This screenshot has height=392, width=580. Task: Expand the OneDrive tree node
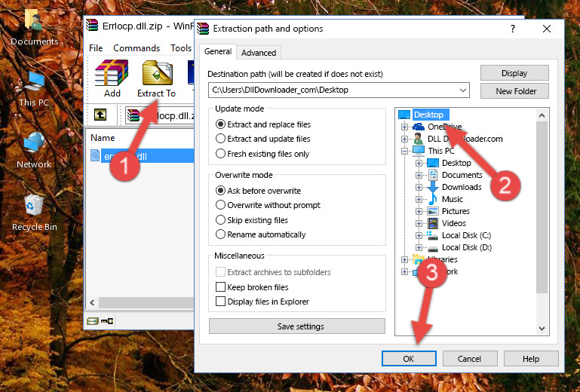tap(405, 127)
